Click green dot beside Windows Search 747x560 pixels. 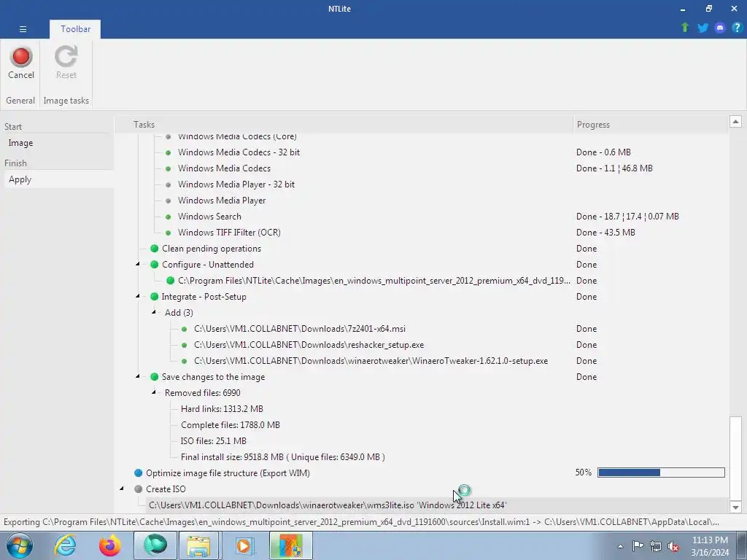click(169, 217)
